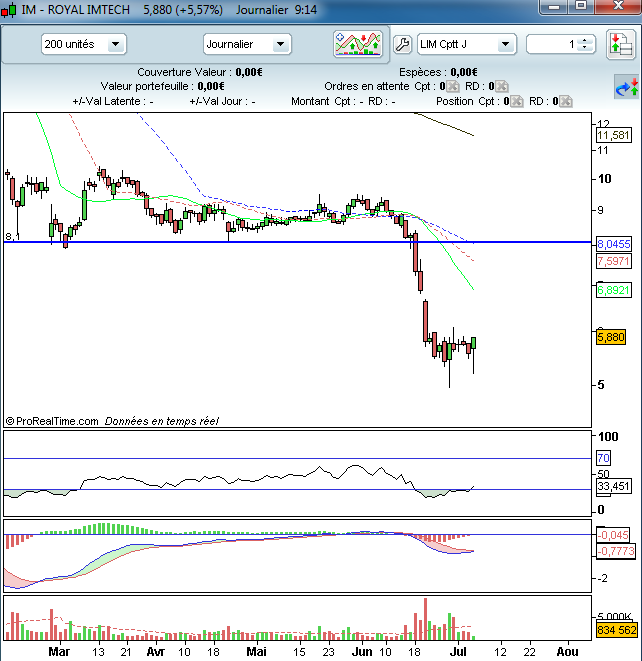Click the Jul date label on time axis
Screen dimensions: 642x661
coord(458,652)
